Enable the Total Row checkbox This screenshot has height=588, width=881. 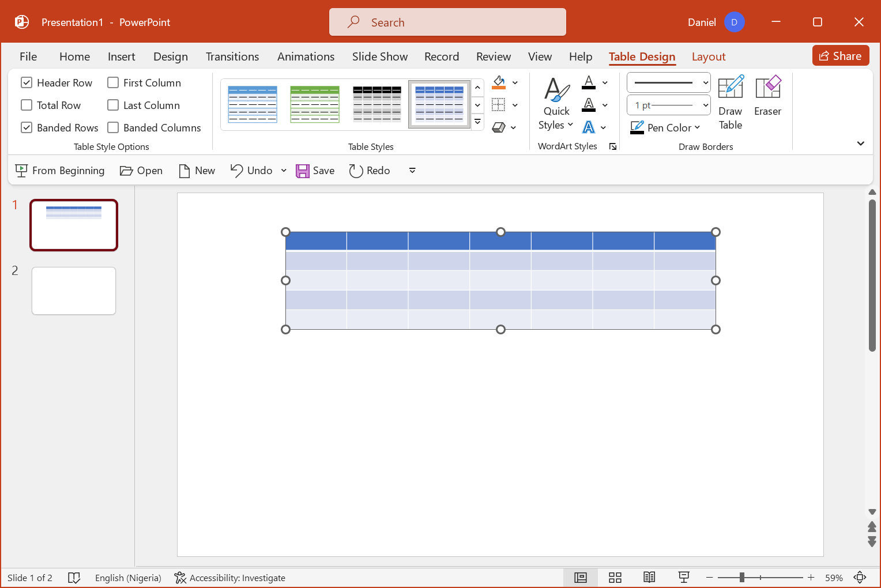pos(27,105)
